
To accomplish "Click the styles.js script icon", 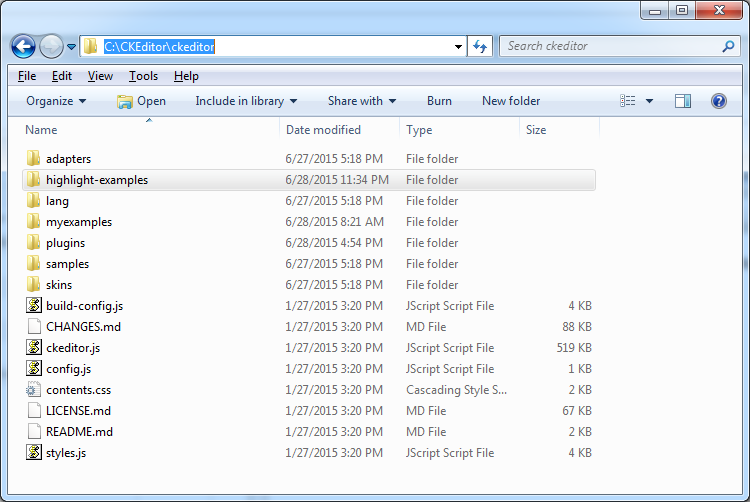I will tap(33, 453).
